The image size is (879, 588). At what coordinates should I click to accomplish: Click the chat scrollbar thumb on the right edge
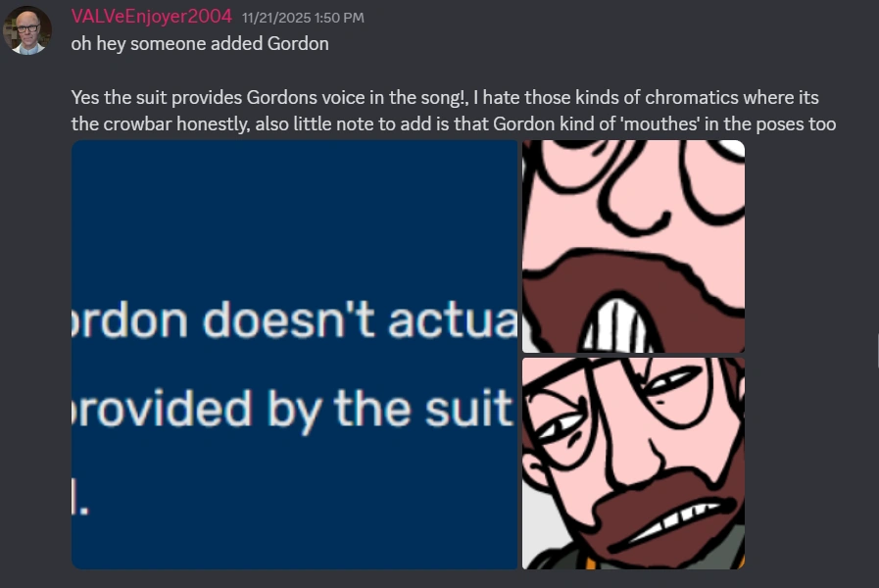(x=877, y=350)
